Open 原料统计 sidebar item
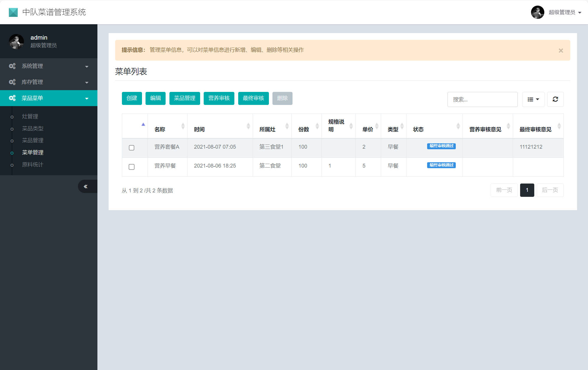Screen dimensions: 588x370 click(32, 165)
